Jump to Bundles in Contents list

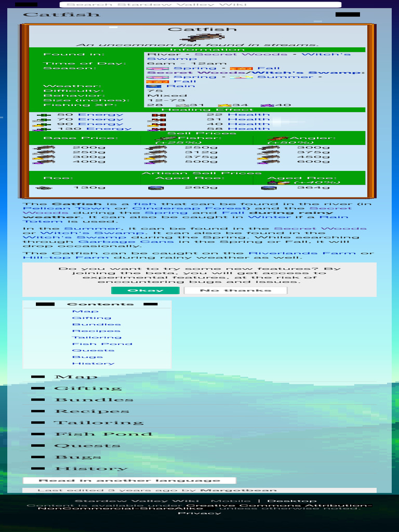coord(96,324)
